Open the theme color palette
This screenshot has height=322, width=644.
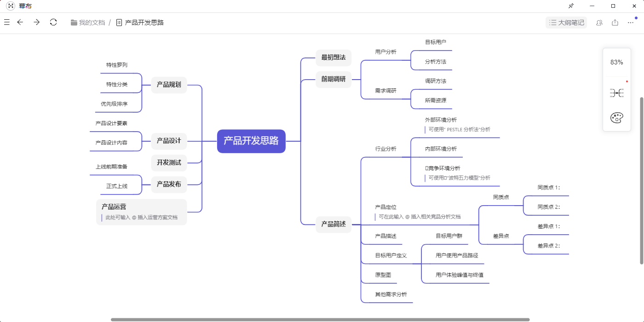click(x=616, y=118)
